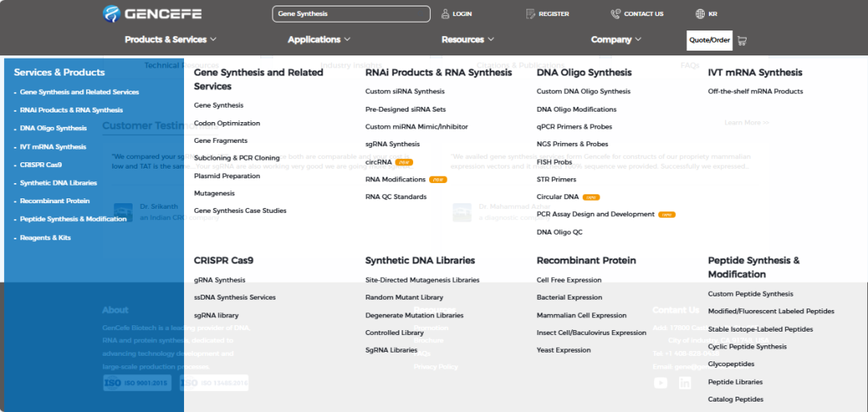The width and height of the screenshot is (868, 412).
Task: Click the Gene Synthesis search field
Action: (x=351, y=14)
